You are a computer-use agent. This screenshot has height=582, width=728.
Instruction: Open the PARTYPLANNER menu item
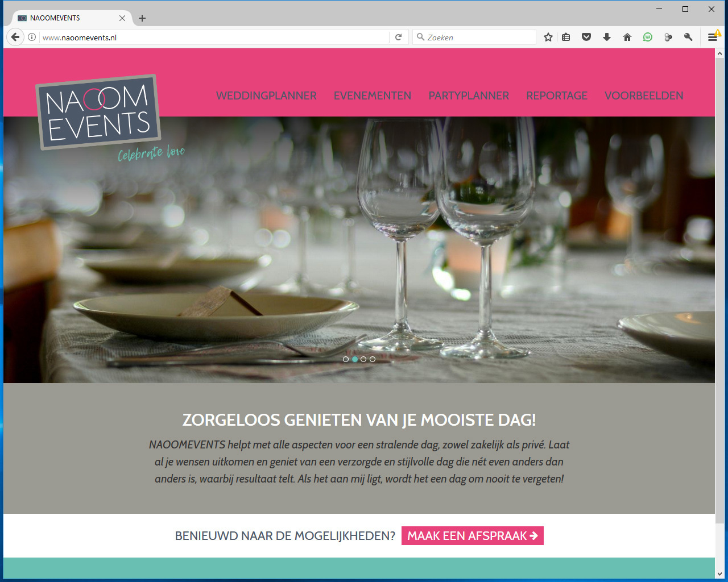coord(469,95)
